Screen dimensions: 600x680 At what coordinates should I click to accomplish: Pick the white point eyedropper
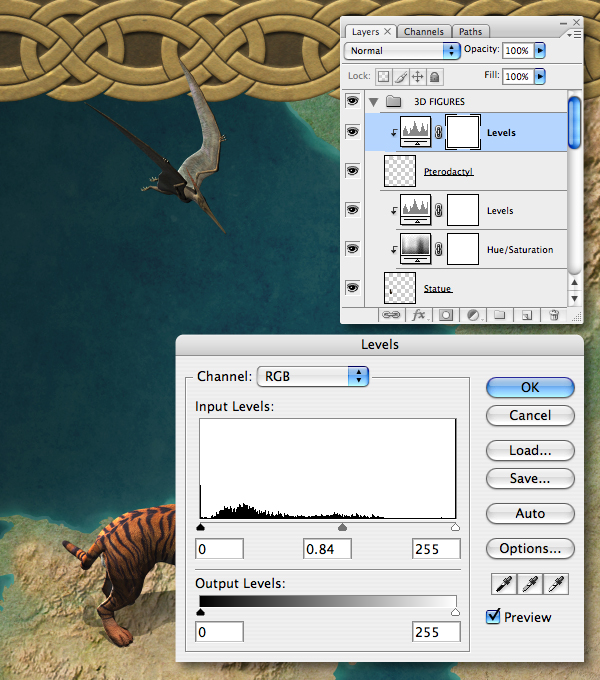pos(556,584)
